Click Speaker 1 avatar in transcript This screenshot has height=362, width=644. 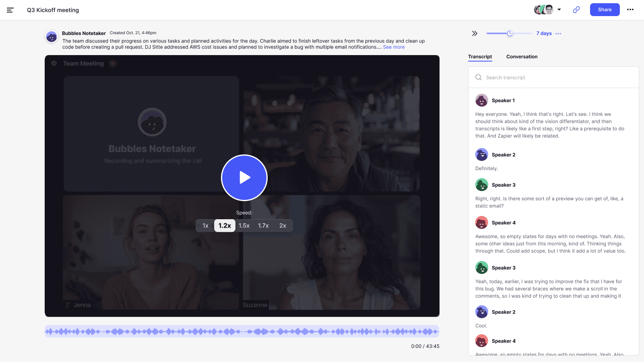(482, 101)
